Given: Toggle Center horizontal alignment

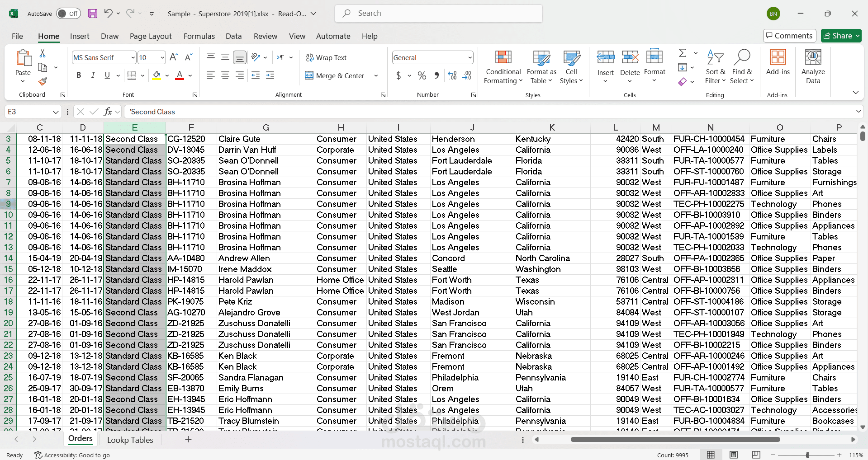Looking at the screenshot, I should [225, 75].
